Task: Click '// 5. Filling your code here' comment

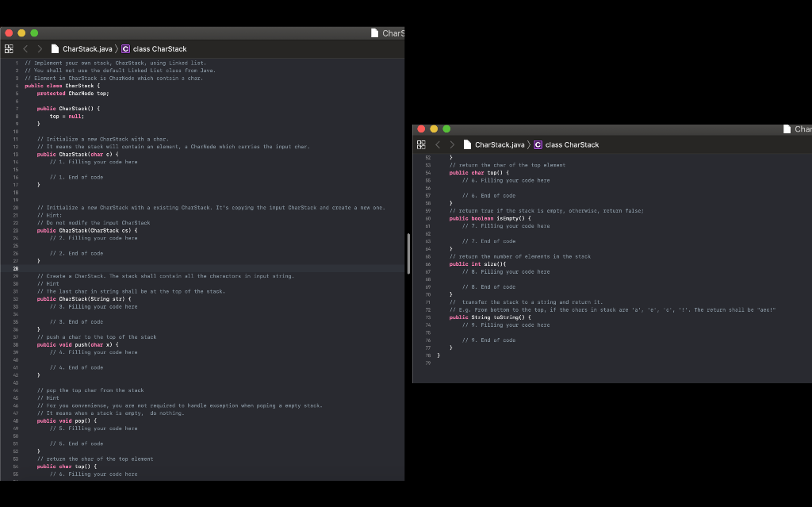Action: [x=94, y=428]
